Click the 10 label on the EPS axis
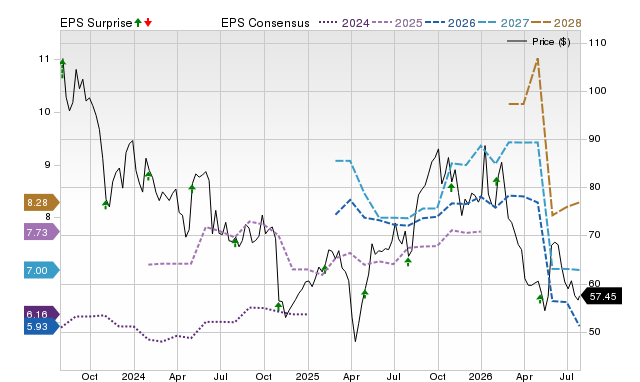The width and height of the screenshot is (640, 382). (x=44, y=112)
